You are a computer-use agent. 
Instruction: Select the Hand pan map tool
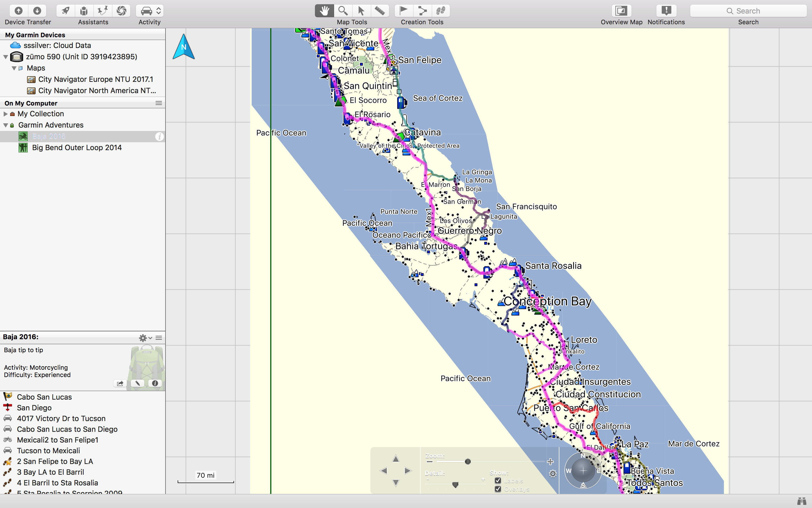(x=324, y=11)
